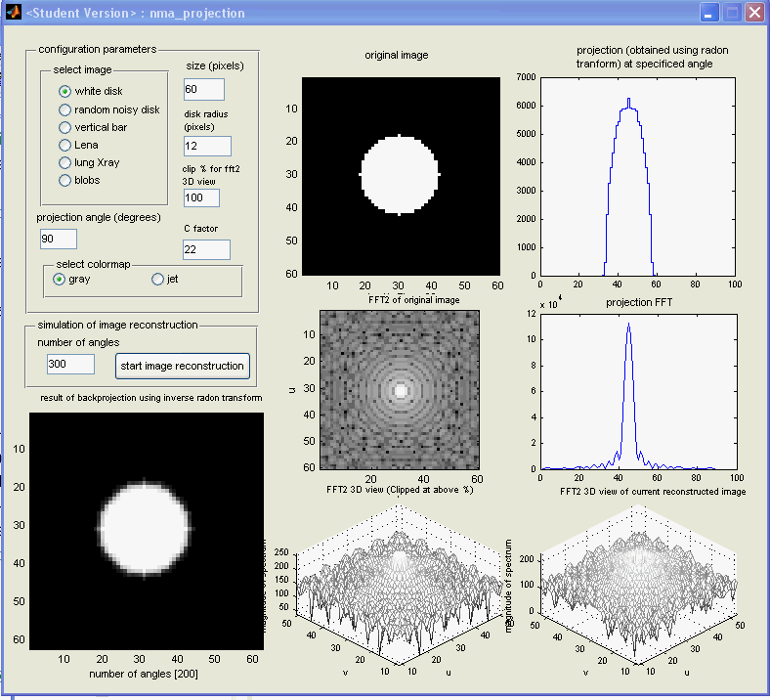Click the clip % for fft2 field

[x=201, y=197]
